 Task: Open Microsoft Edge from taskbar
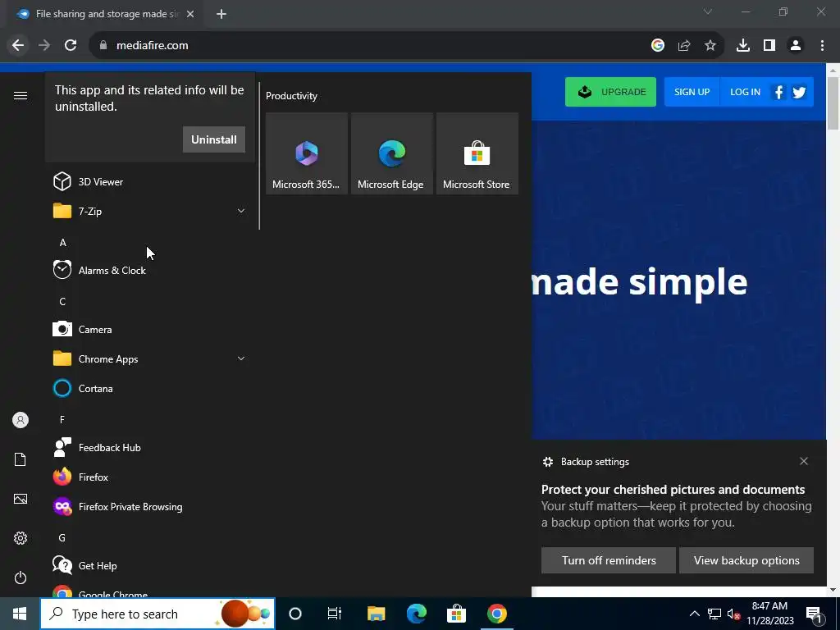(x=416, y=614)
